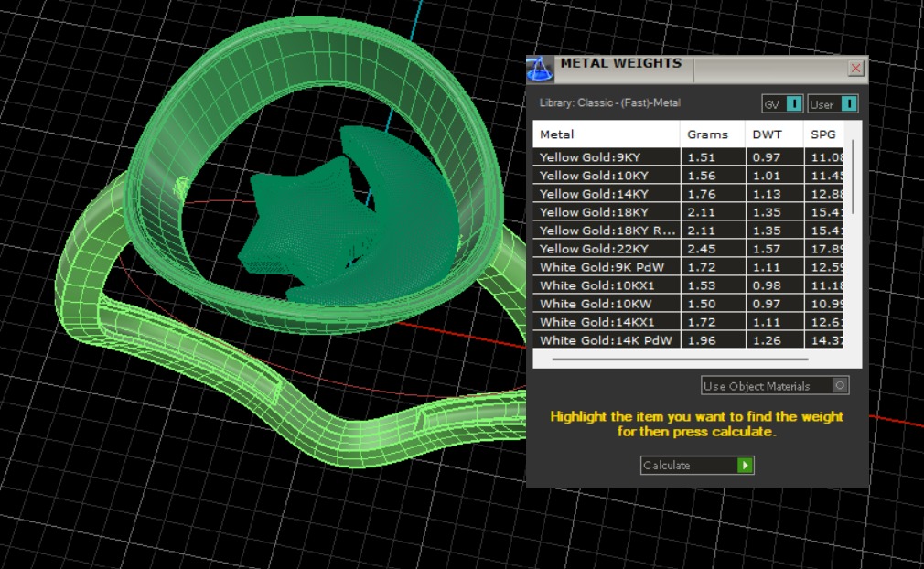Click the Grams column header
The height and width of the screenshot is (569, 924).
tap(713, 134)
